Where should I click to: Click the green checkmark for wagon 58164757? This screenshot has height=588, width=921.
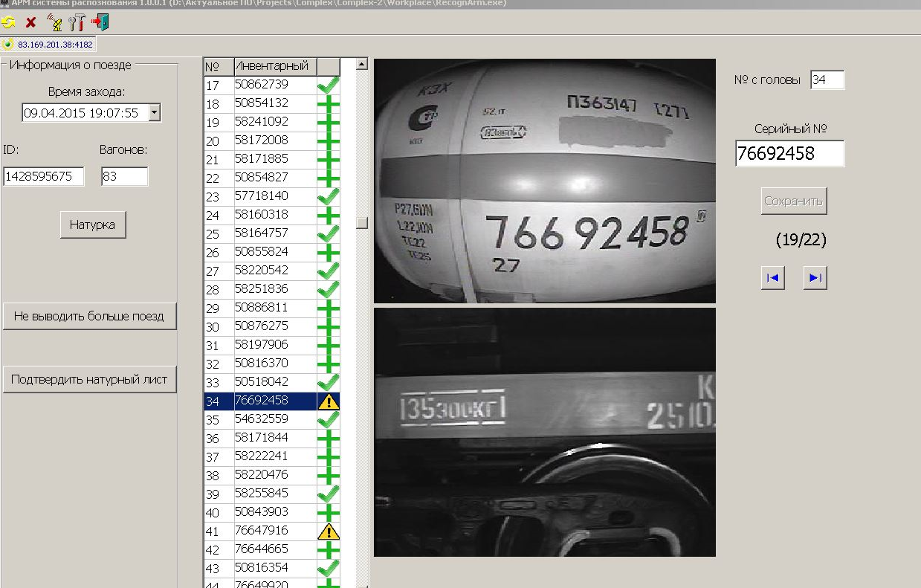point(328,233)
